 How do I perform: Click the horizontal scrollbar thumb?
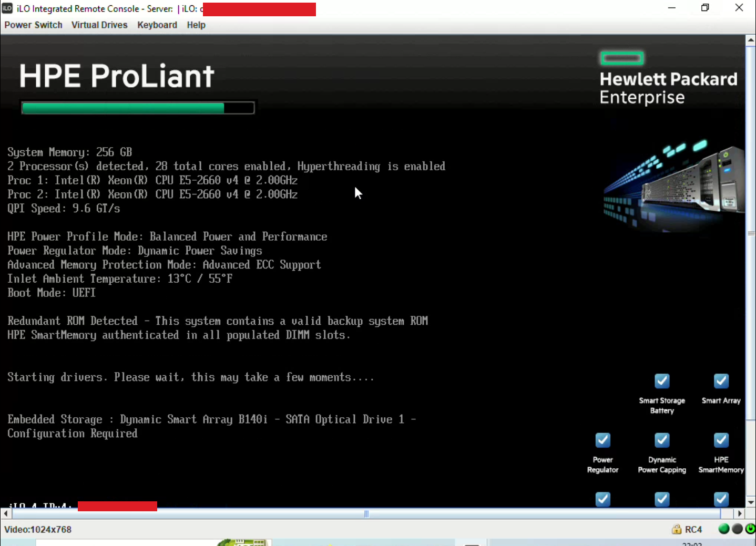click(x=366, y=513)
